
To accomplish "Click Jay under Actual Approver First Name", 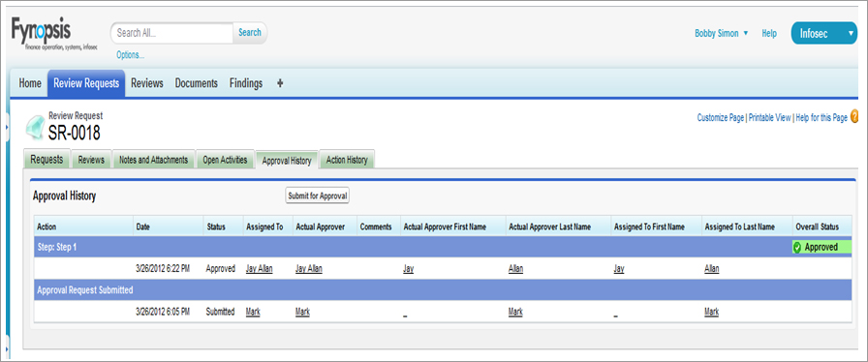I will (409, 268).
